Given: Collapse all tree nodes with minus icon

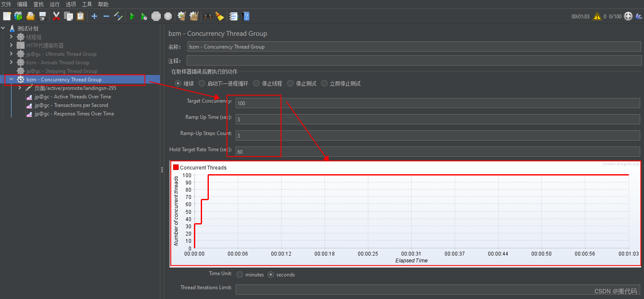Looking at the screenshot, I should (106, 16).
